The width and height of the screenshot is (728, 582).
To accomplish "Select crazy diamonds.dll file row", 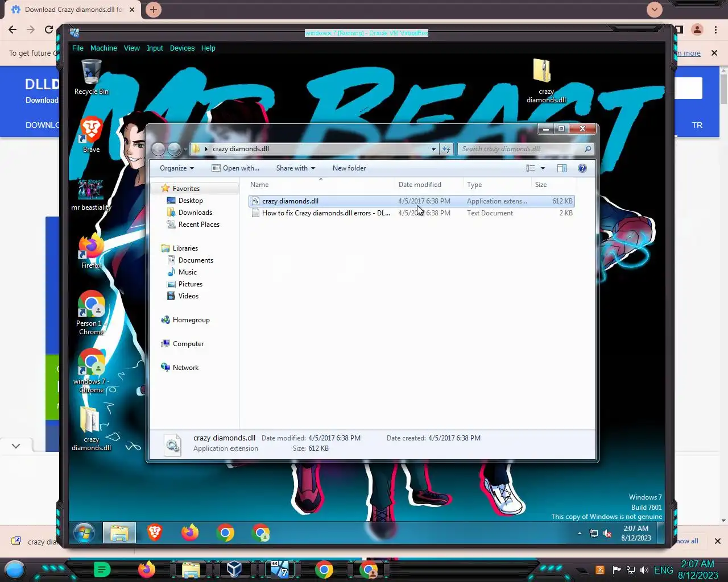I will [x=412, y=201].
